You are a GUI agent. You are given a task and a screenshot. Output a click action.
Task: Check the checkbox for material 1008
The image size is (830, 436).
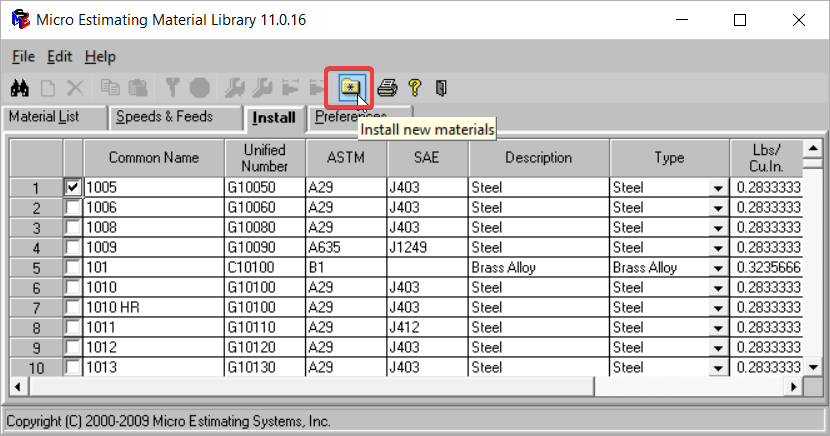[x=73, y=228]
